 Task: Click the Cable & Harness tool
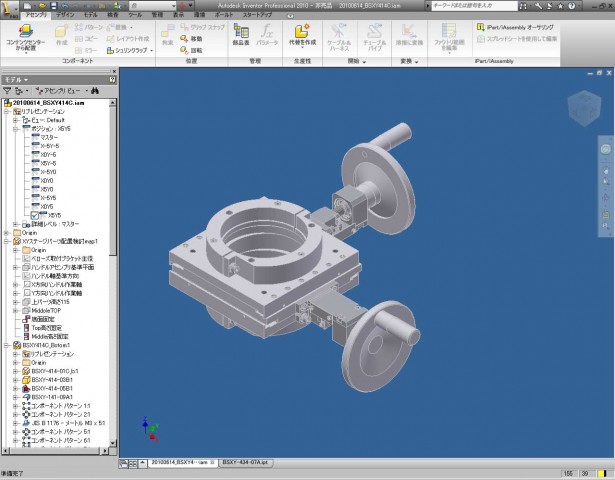click(339, 37)
